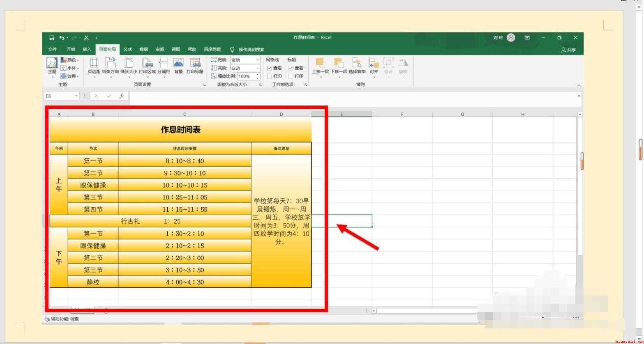Expand the 高度 height dropdown
644x344 pixels.
click(245, 68)
